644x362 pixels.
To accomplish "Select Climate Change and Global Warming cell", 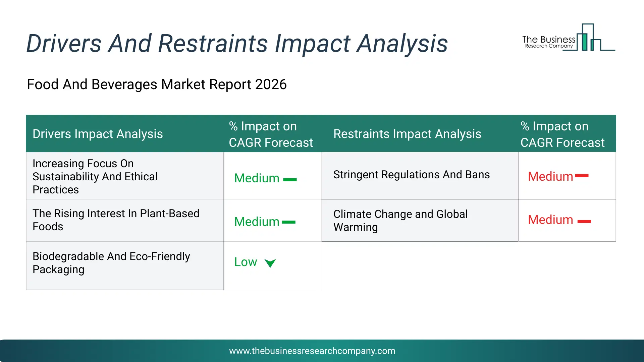I will [420, 220].
